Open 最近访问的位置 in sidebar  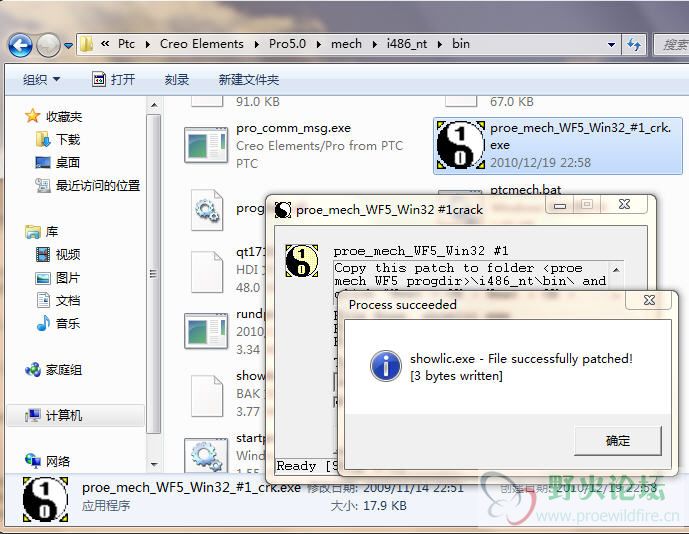98,185
